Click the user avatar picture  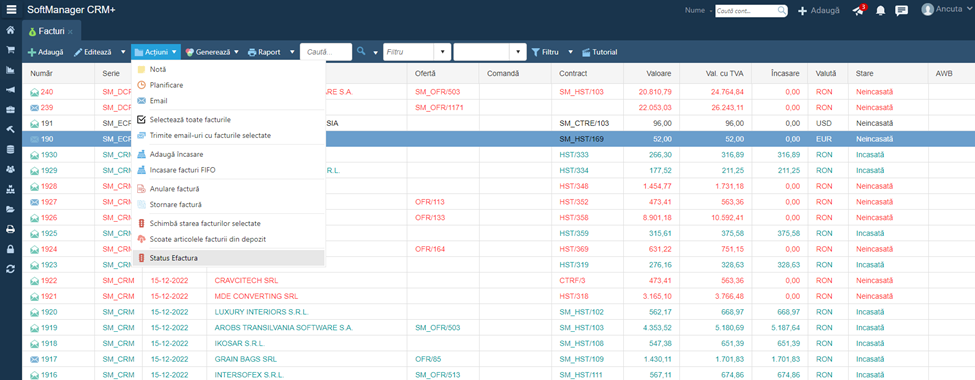click(928, 9)
